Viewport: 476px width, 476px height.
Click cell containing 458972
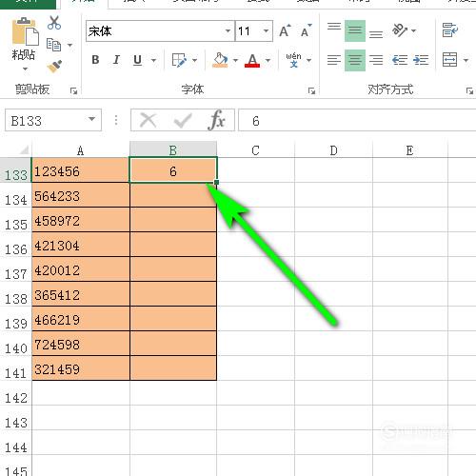coord(81,220)
